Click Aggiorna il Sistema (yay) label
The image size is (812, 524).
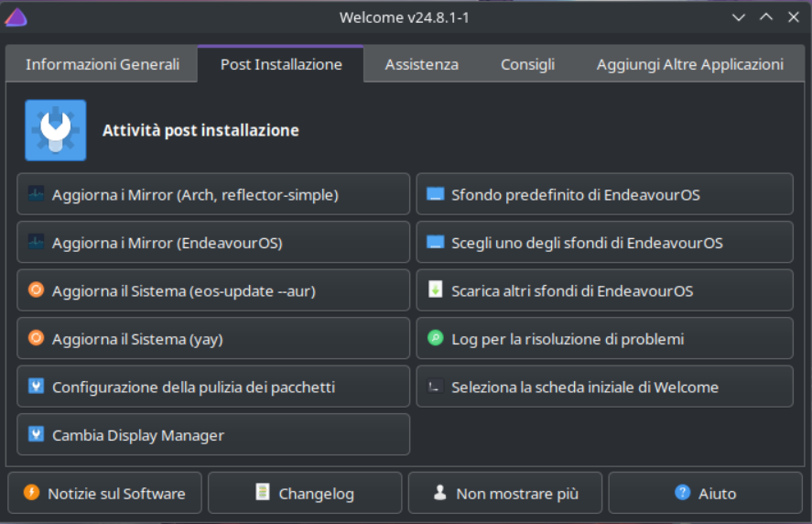[137, 340]
